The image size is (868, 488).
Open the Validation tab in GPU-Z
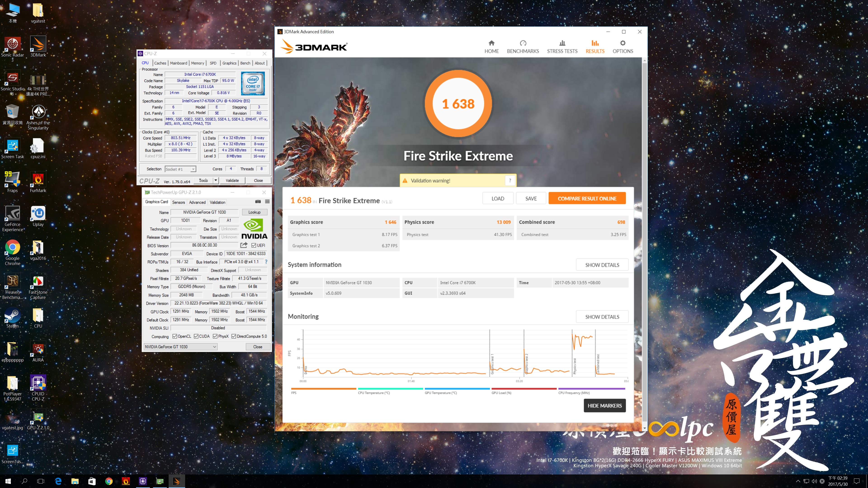click(217, 202)
